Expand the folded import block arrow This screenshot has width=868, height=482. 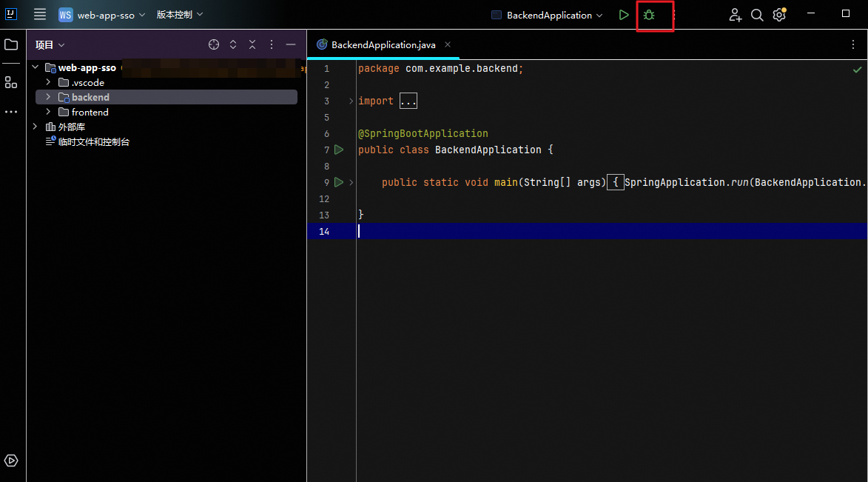(x=351, y=101)
